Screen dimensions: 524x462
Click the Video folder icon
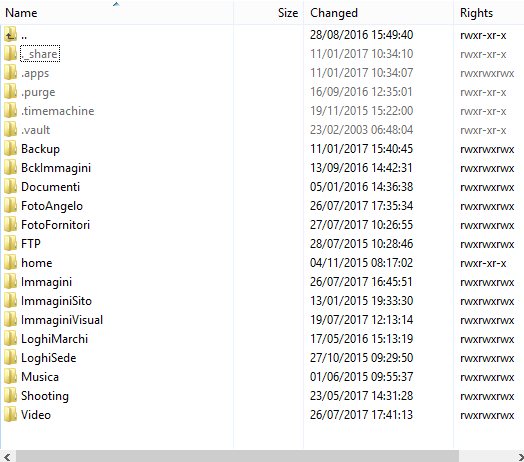pyautogui.click(x=10, y=415)
